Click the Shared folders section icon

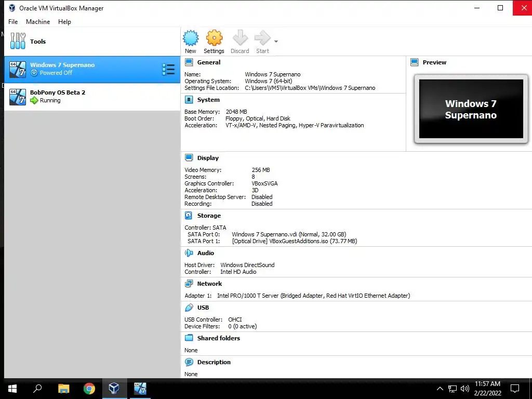click(189, 338)
